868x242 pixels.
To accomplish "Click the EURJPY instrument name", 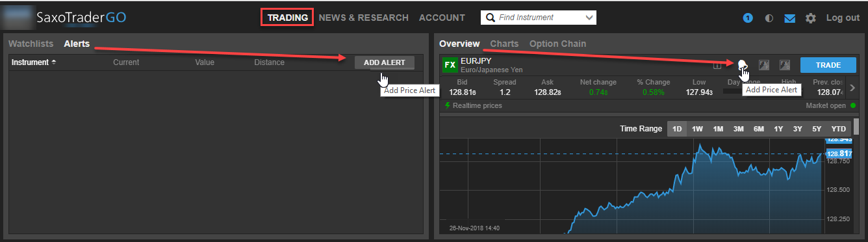I will tap(476, 60).
